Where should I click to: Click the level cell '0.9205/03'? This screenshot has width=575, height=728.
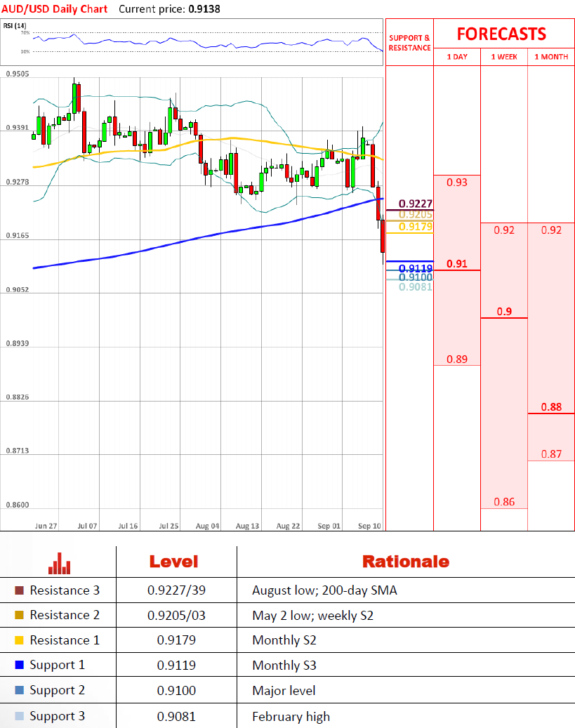pyautogui.click(x=176, y=616)
